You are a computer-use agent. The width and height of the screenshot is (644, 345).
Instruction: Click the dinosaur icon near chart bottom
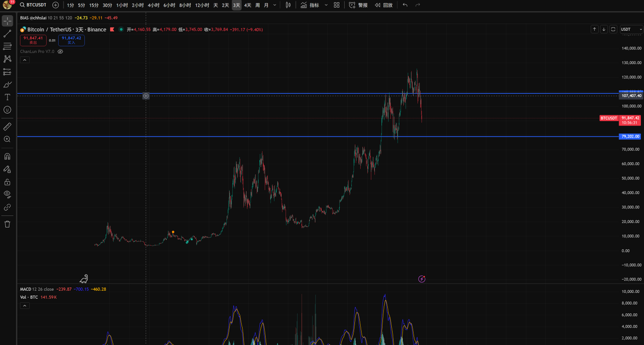[84, 278]
